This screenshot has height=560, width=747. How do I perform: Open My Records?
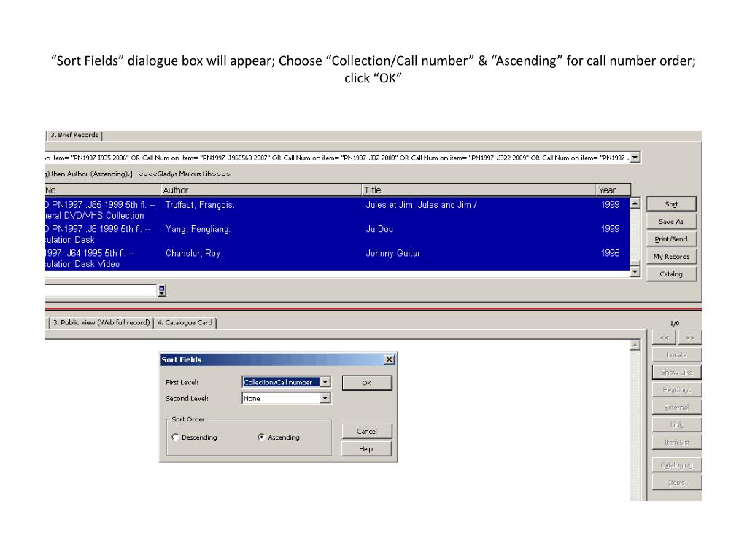pyautogui.click(x=671, y=257)
